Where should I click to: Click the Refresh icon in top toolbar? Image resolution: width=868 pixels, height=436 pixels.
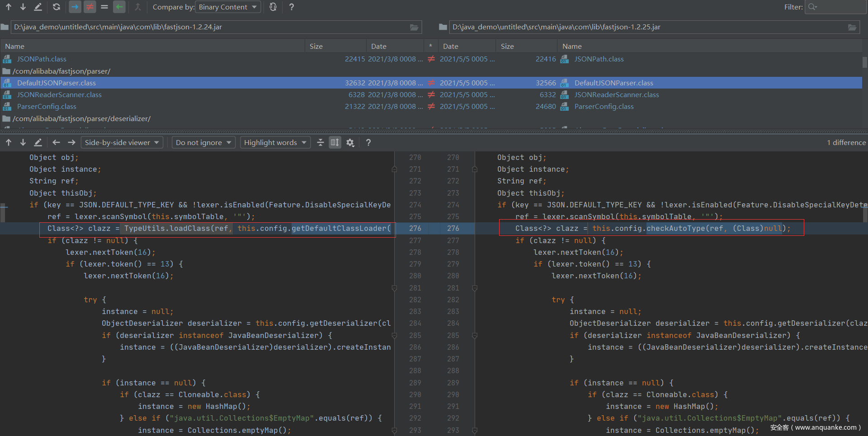56,7
